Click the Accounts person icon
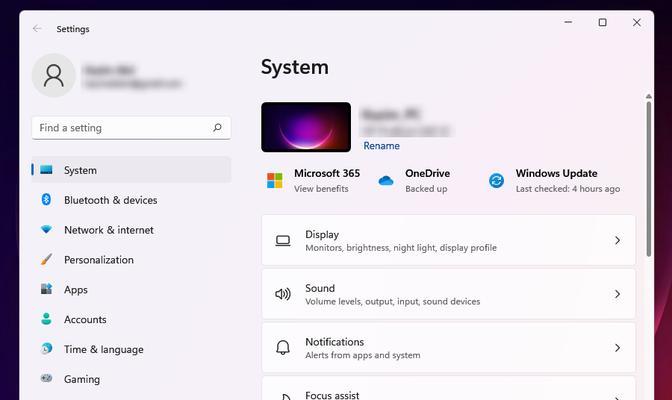The image size is (672, 400). (x=46, y=319)
